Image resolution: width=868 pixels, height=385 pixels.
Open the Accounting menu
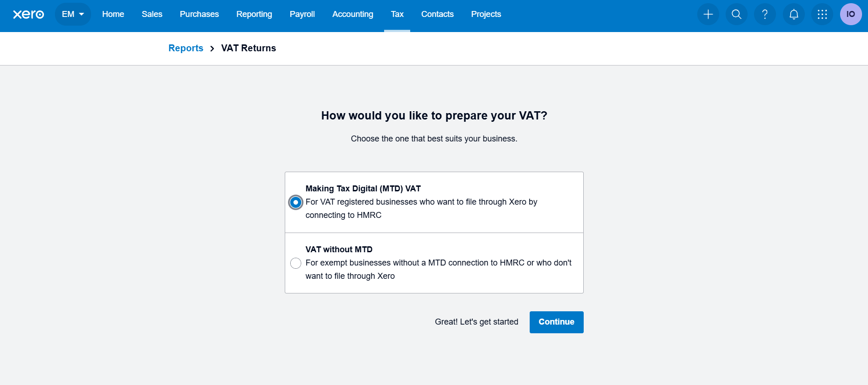point(353,14)
